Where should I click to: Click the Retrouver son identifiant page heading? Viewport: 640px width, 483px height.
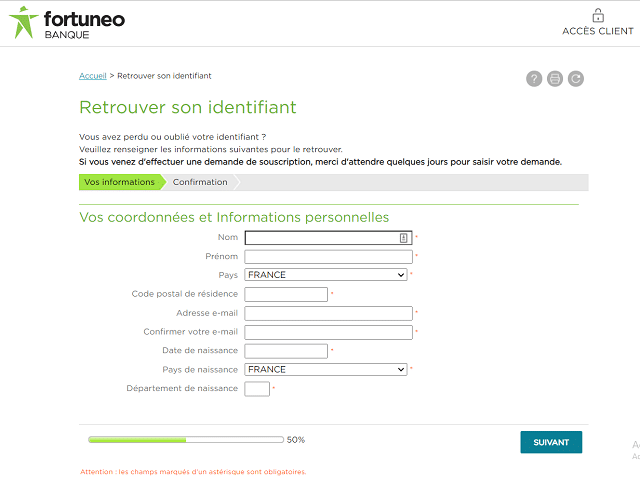188,107
